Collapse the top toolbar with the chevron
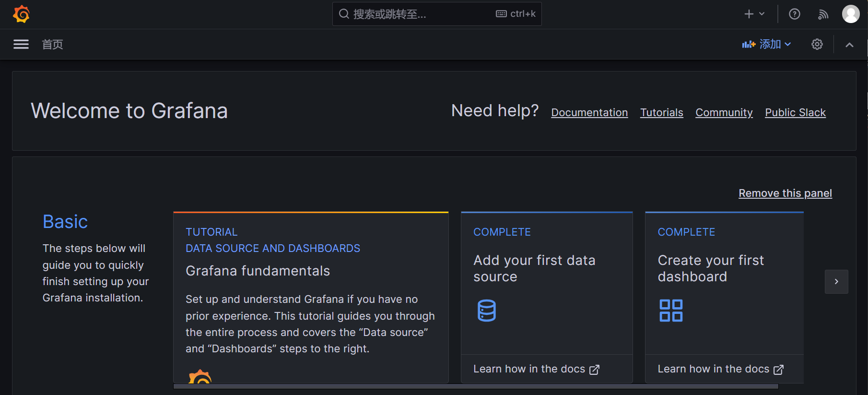 pos(849,45)
